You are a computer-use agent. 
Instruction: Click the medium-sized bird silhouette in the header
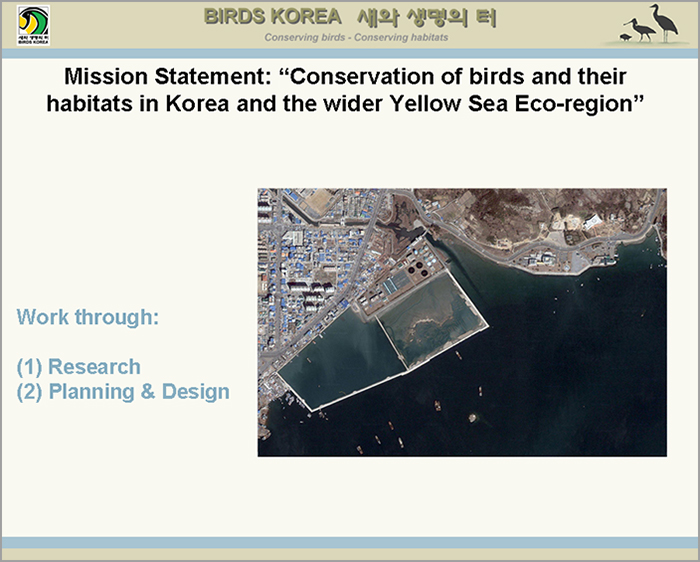click(638, 29)
